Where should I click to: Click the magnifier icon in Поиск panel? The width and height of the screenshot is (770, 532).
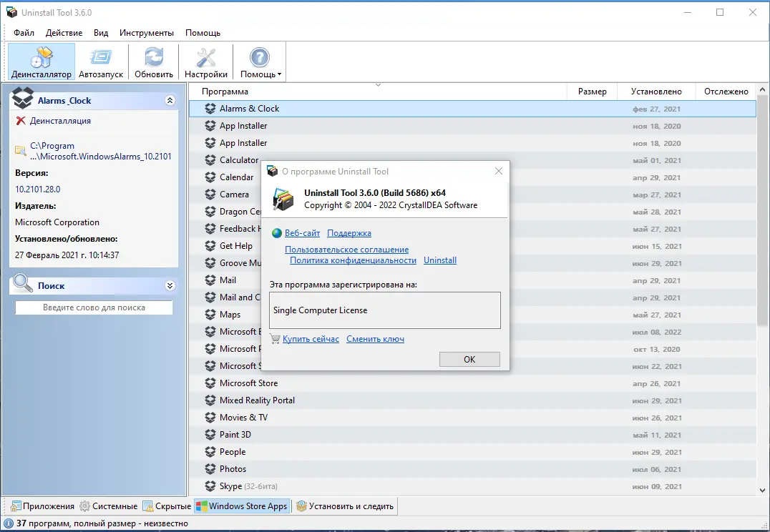(22, 285)
